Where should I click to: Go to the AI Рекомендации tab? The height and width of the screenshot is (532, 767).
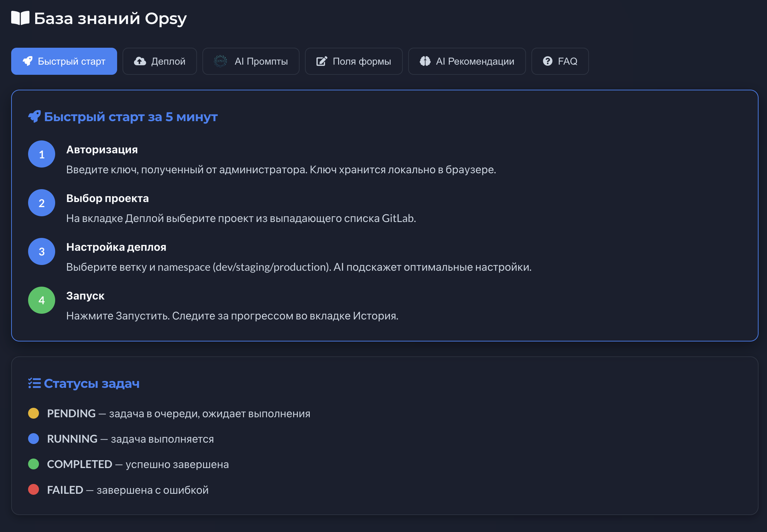click(475, 61)
